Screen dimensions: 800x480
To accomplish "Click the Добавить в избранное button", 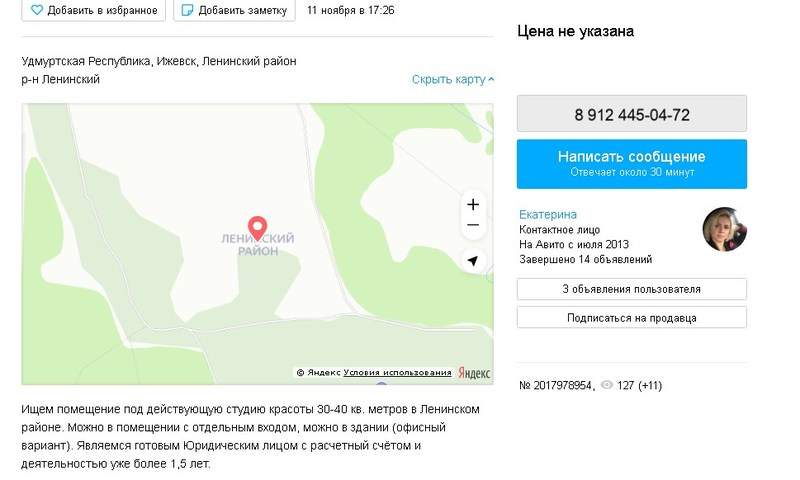I will pos(94,10).
